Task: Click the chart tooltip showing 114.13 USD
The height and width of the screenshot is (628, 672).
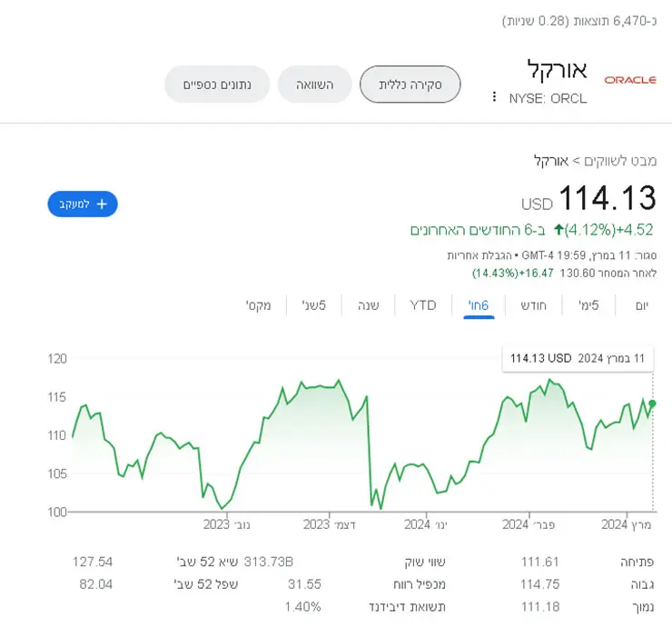Action: tap(578, 358)
